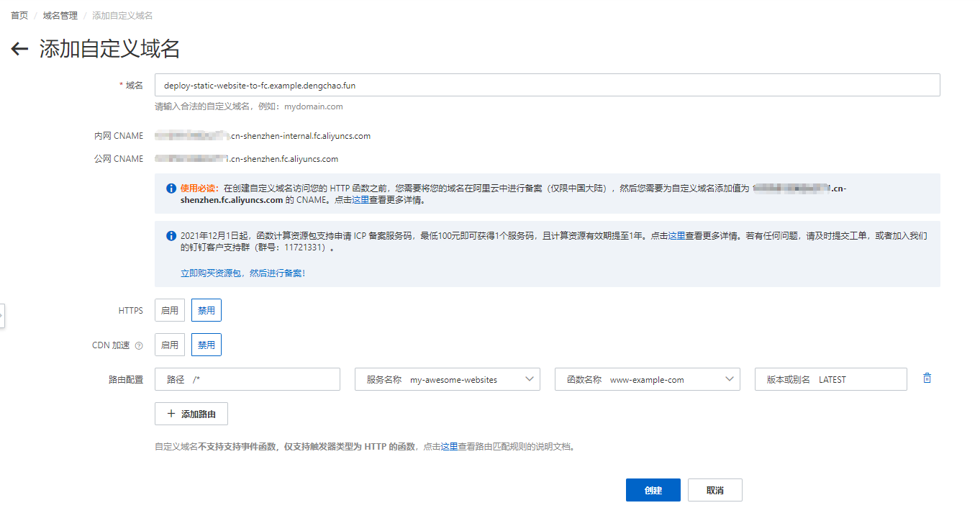
Task: Open CDN 加速 help question mark
Action: (x=139, y=345)
